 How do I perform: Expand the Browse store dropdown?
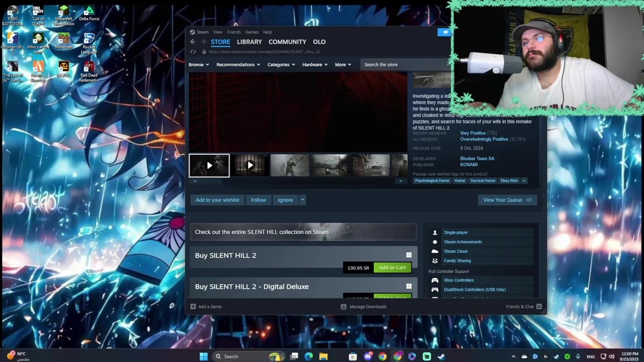[199, 64]
